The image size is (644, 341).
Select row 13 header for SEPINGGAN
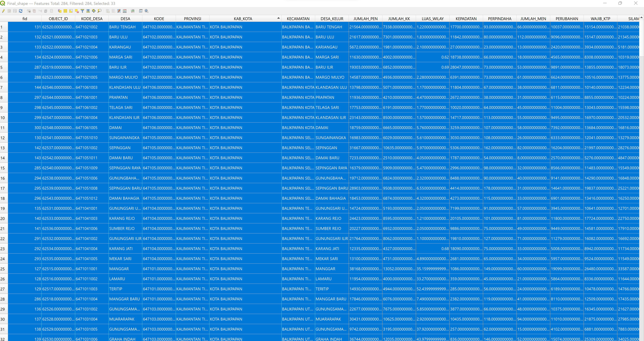pyautogui.click(x=4, y=148)
